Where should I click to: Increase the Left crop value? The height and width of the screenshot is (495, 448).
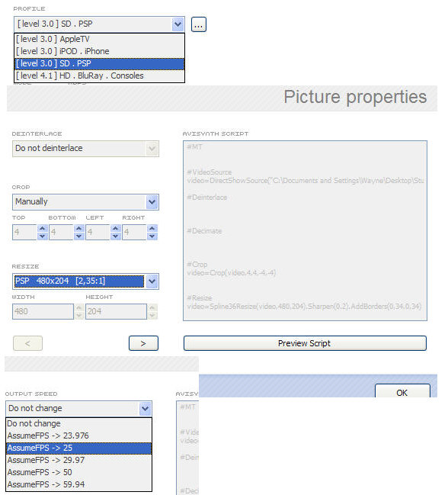click(115, 228)
